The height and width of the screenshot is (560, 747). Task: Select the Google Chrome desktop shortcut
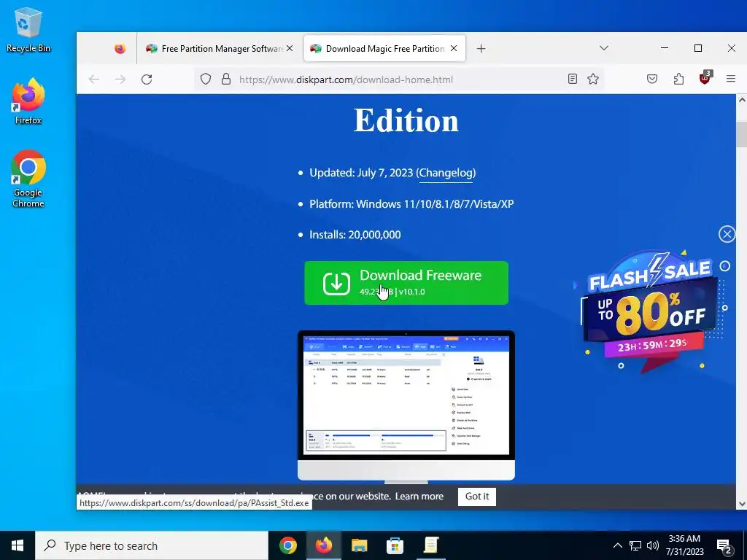28,179
